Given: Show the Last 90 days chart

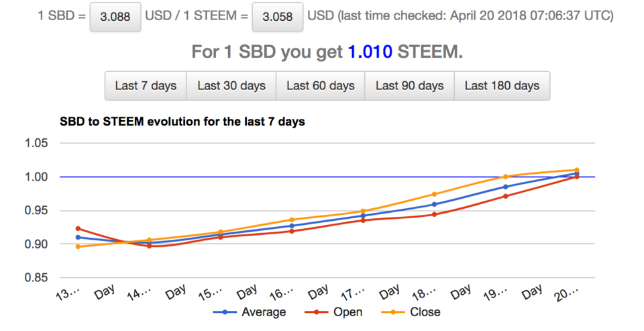Looking at the screenshot, I should [x=409, y=86].
